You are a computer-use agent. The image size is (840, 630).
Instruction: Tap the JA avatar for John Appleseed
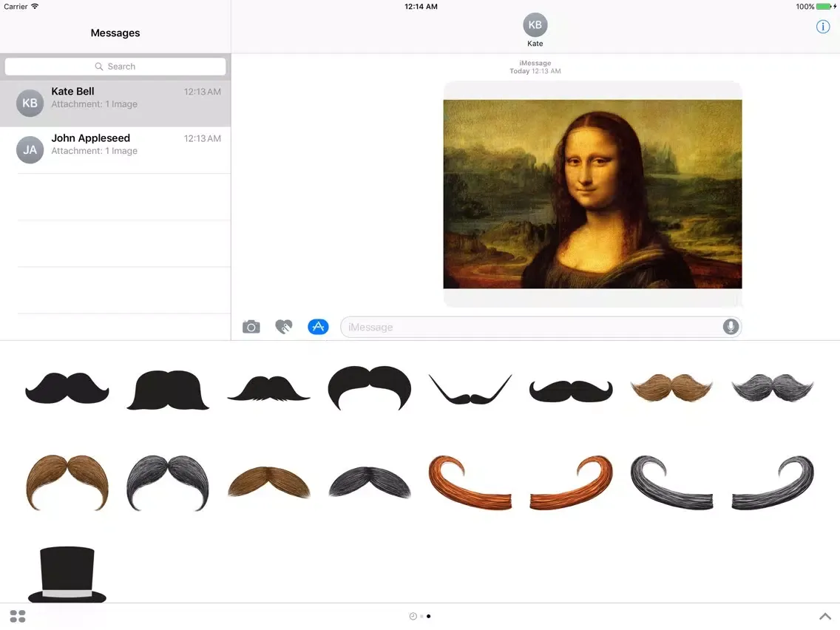point(30,150)
